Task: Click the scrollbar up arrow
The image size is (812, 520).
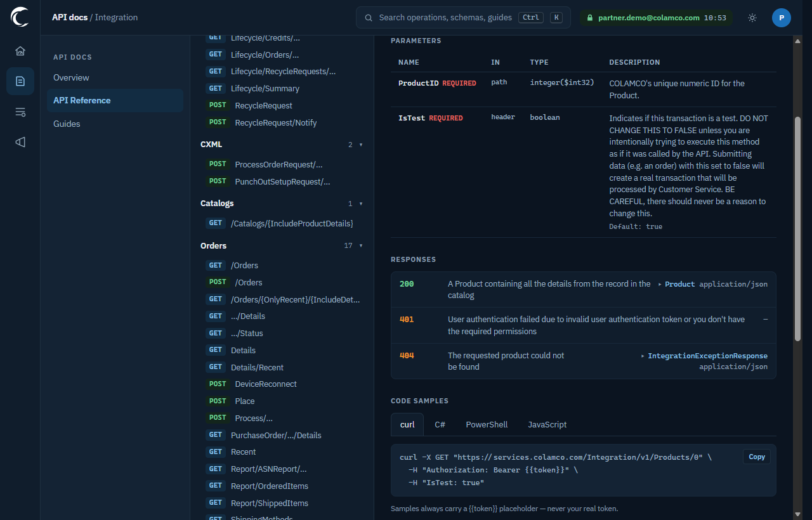Action: tap(798, 41)
